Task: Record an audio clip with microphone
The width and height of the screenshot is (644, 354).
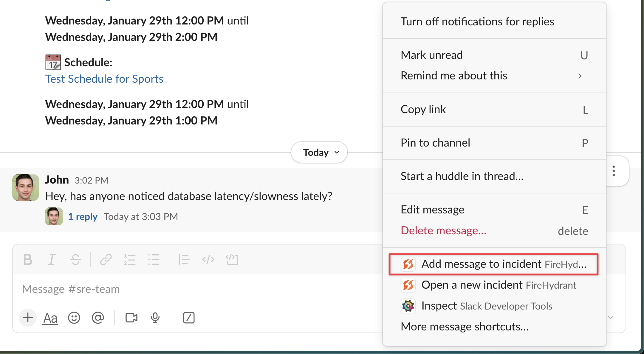Action: (x=155, y=318)
